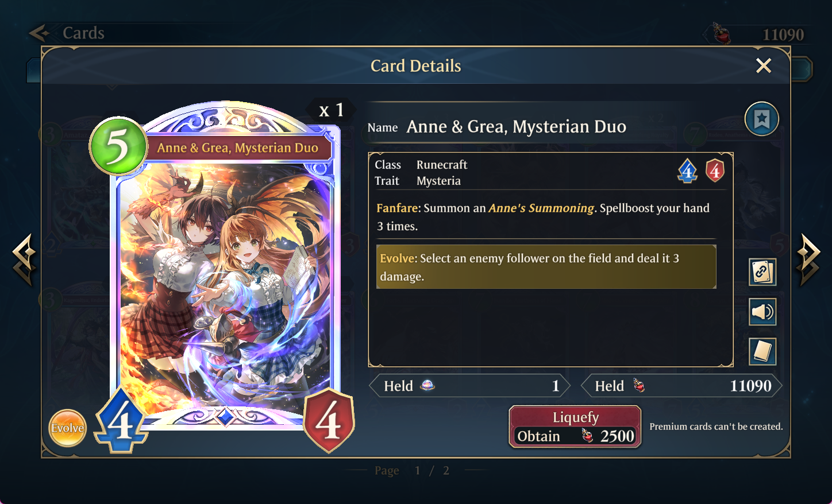Close the Card Details dialog
832x504 pixels.
coord(764,66)
